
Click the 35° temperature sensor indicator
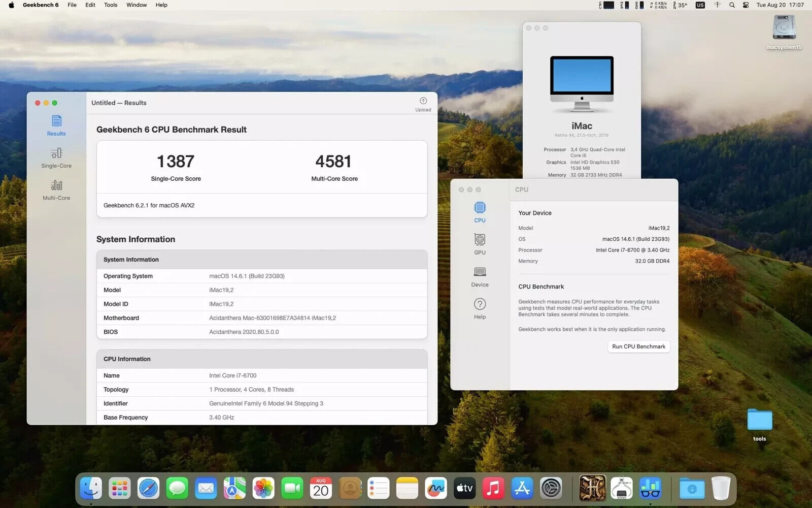[x=680, y=5]
